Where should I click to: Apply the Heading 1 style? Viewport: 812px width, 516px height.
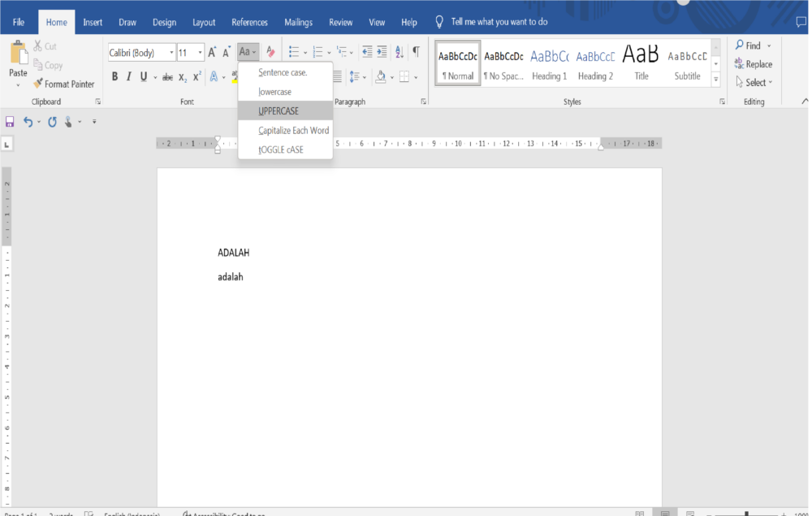[x=550, y=63]
